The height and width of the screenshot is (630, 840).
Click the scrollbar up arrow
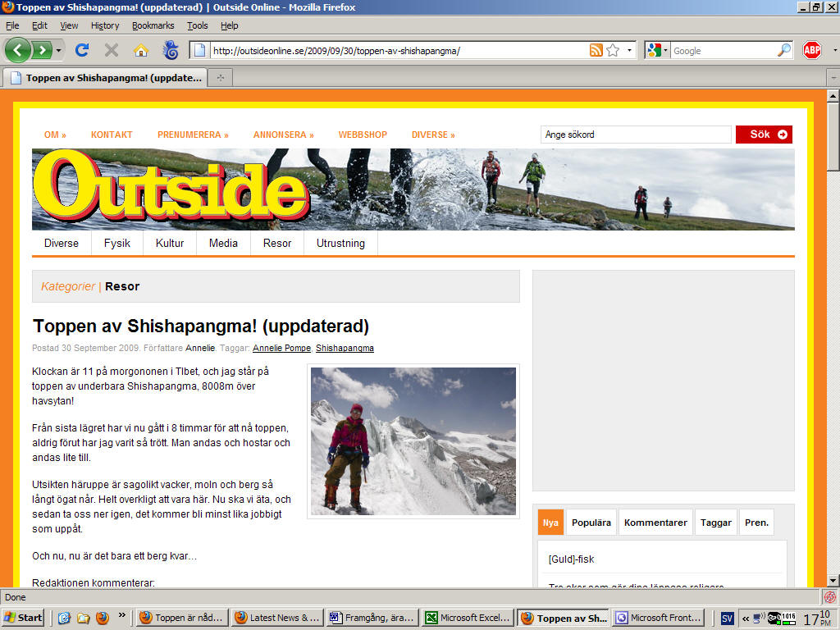tap(833, 96)
